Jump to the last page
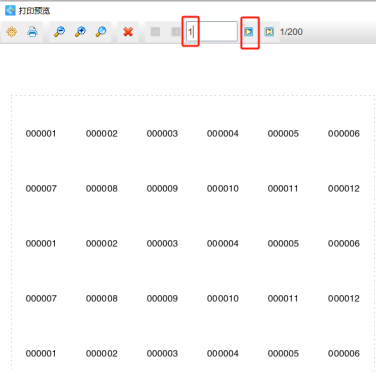 coord(269,32)
